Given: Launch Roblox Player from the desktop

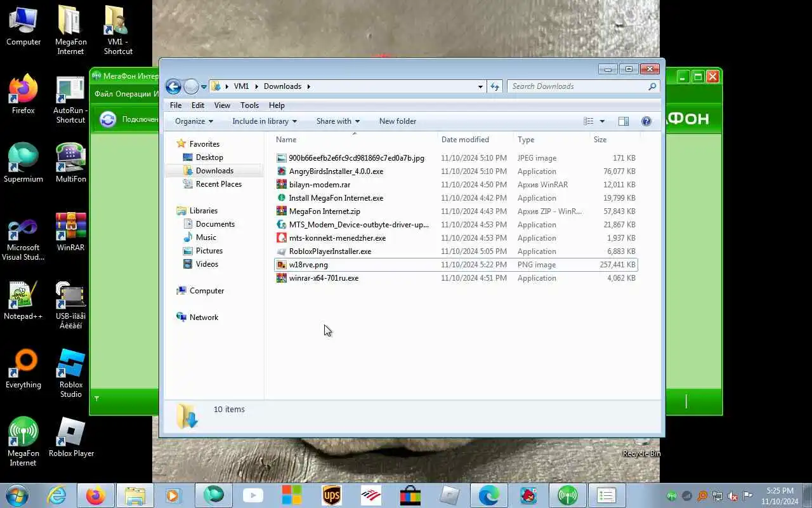Looking at the screenshot, I should click(x=71, y=438).
